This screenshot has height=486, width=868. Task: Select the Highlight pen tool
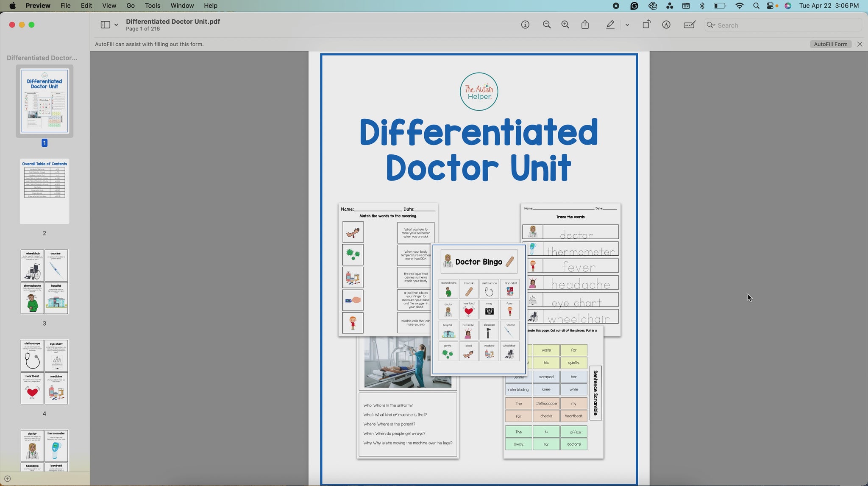610,25
